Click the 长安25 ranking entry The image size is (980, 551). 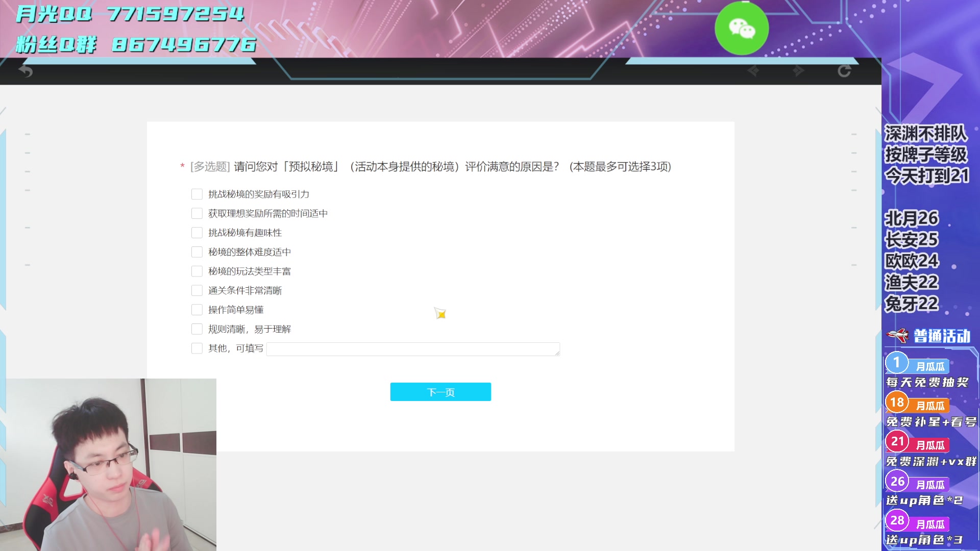tap(912, 240)
